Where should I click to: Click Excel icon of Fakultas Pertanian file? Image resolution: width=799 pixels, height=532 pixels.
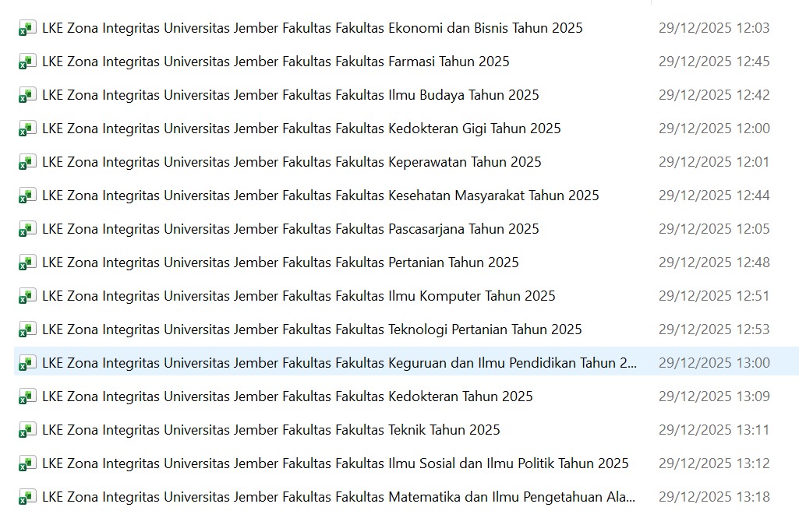(27, 263)
